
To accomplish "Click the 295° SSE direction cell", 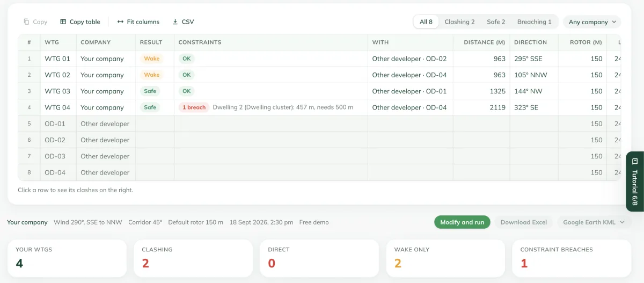I will tap(534, 59).
